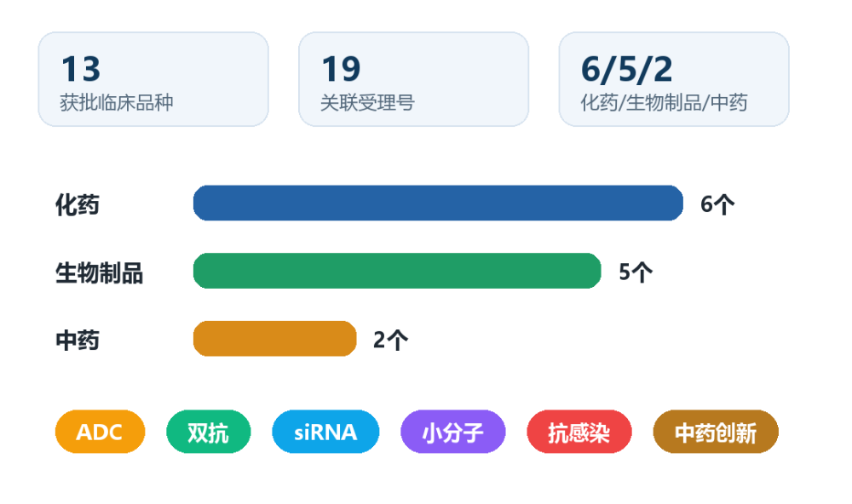
Task: Click the number 13 in first card
Action: [x=80, y=69]
